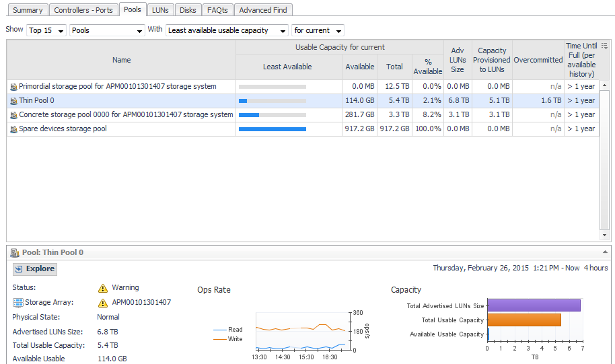Open the Top 15 dropdown

[x=46, y=30]
